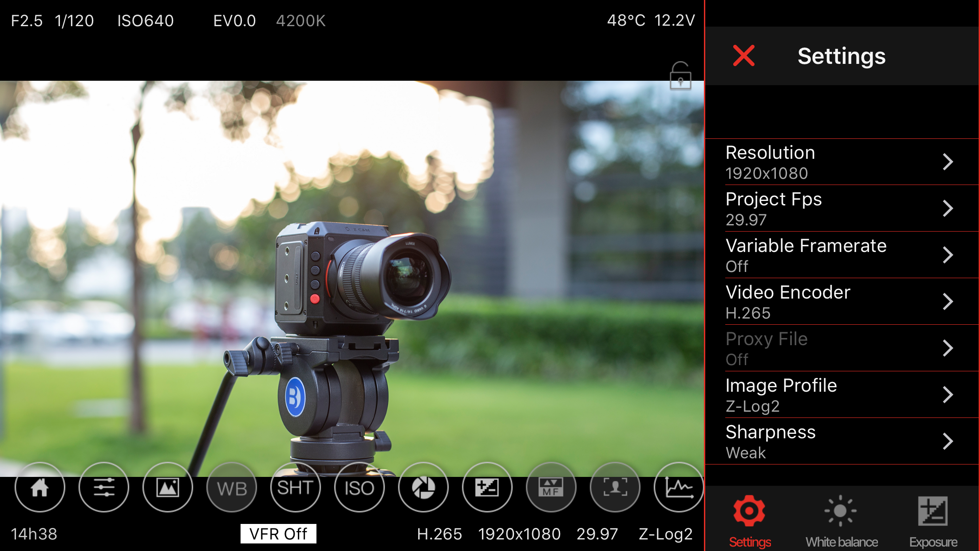980x551 pixels.
Task: Select the ISO round button
Action: (359, 488)
